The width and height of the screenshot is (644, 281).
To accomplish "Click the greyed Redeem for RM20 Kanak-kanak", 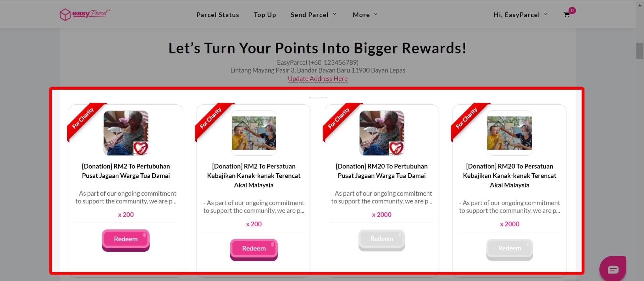I will [x=509, y=249].
